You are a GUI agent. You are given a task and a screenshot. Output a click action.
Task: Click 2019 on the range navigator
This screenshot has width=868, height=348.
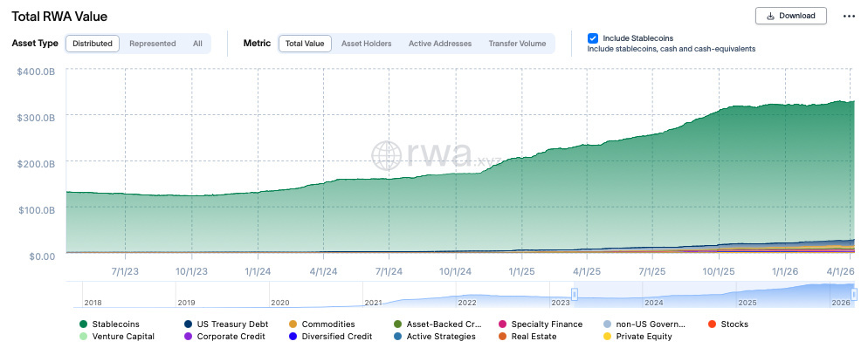[186, 304]
